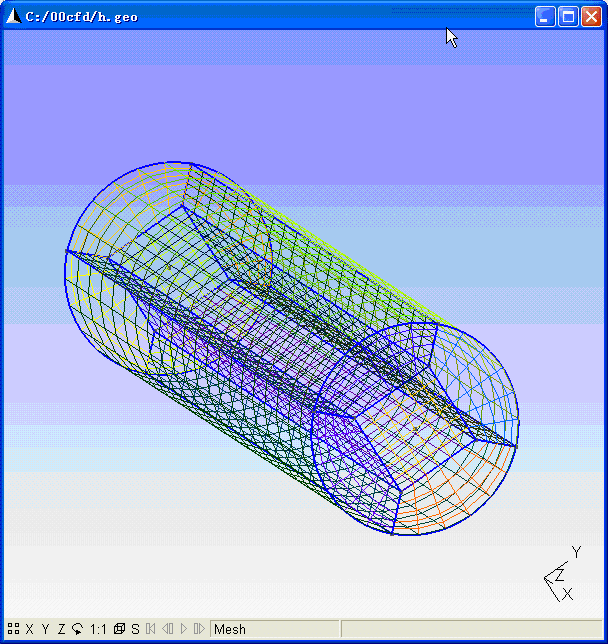This screenshot has height=644, width=608.
Task: Open the options grid icon in status bar
Action: 13,629
